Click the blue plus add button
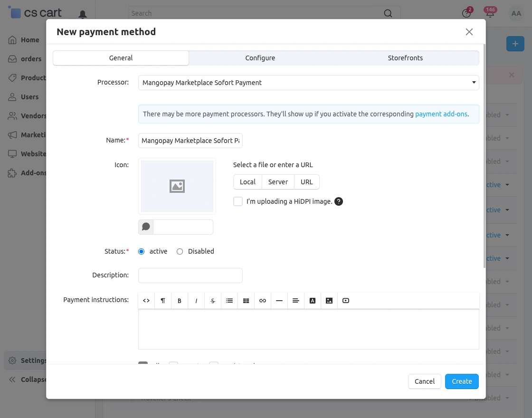 (515, 44)
